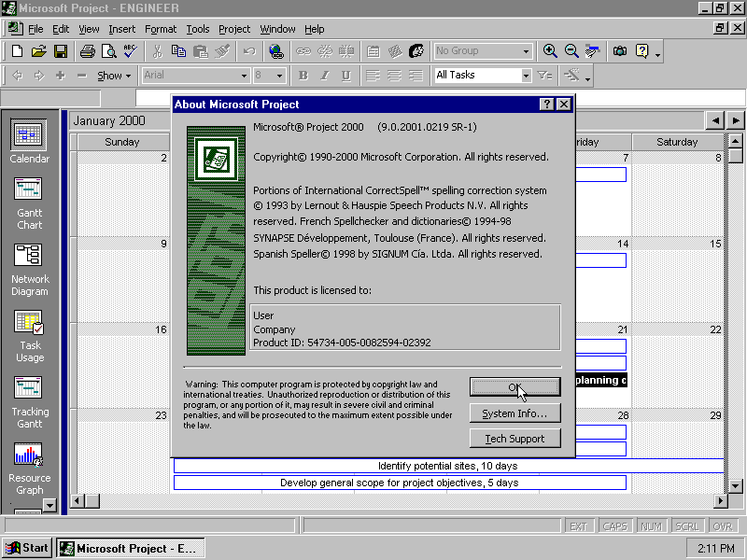747x560 pixels.
Task: Open the Task Information icon
Action: pyautogui.click(x=373, y=51)
